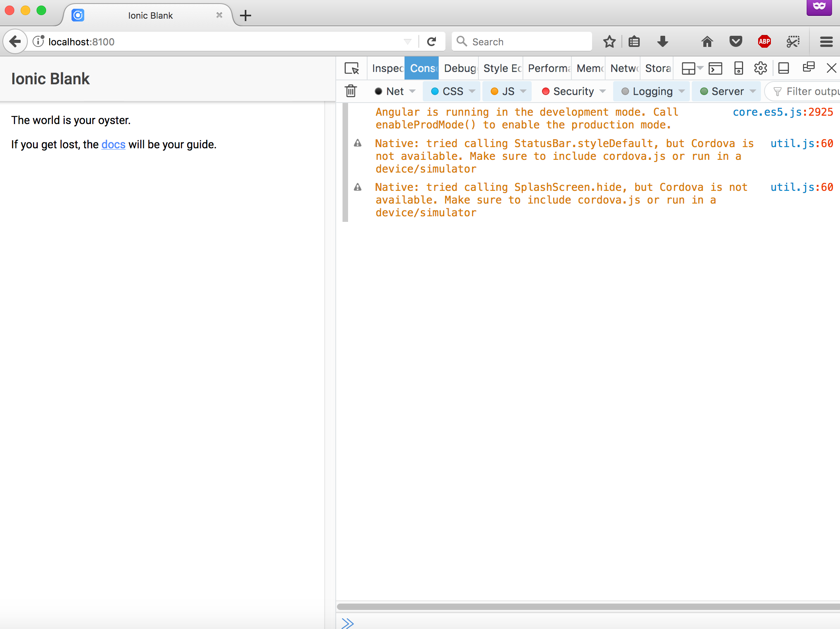Open the downloads arrow icon
The image size is (840, 629).
pyautogui.click(x=663, y=41)
